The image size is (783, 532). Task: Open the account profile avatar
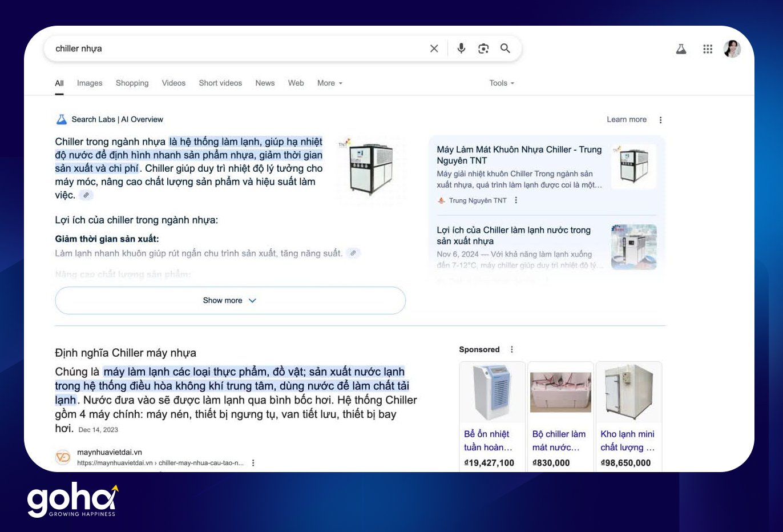point(732,49)
